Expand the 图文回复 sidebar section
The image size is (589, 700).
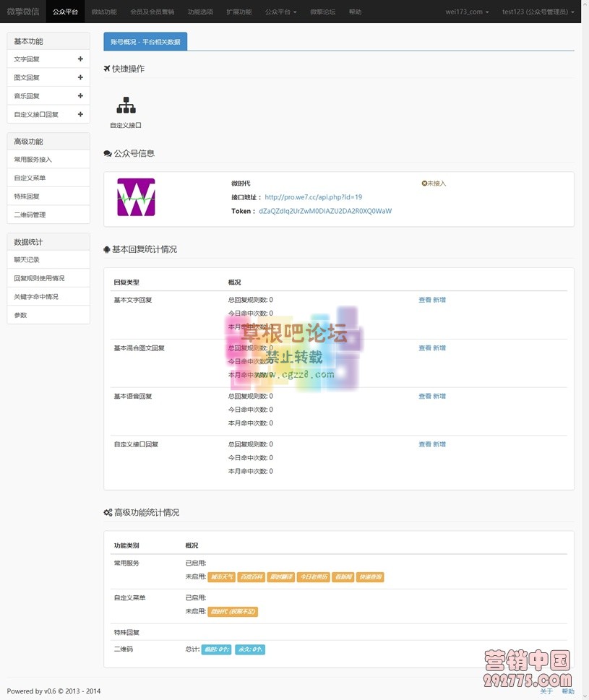click(80, 77)
